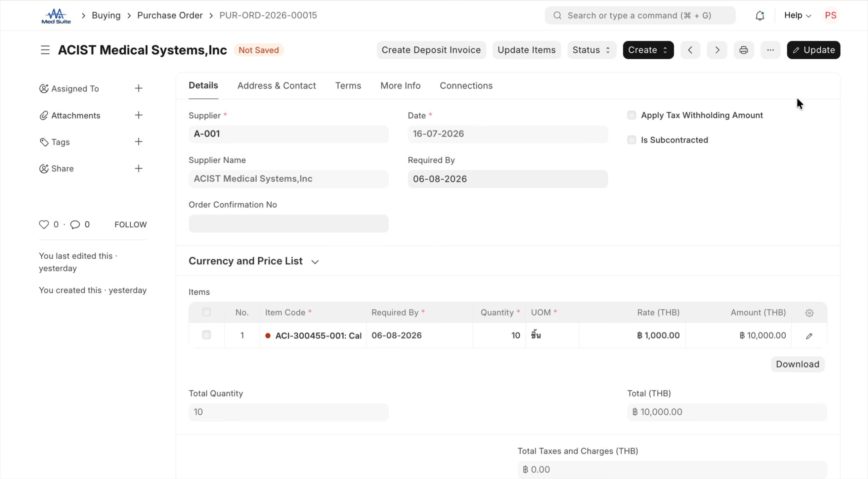Image resolution: width=868 pixels, height=479 pixels.
Task: Add an assignee with plus icon
Action: pyautogui.click(x=139, y=88)
